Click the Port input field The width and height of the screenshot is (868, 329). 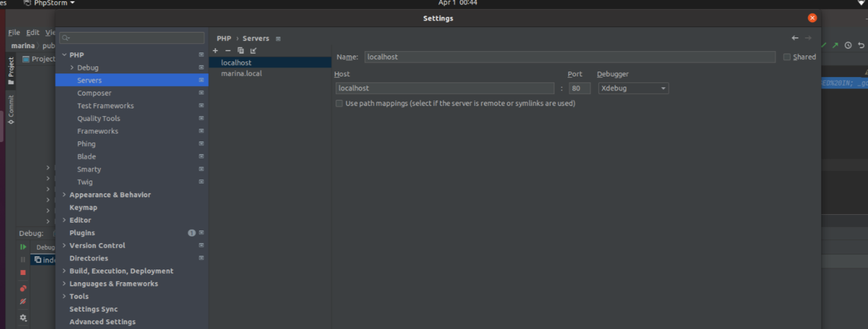tap(579, 88)
